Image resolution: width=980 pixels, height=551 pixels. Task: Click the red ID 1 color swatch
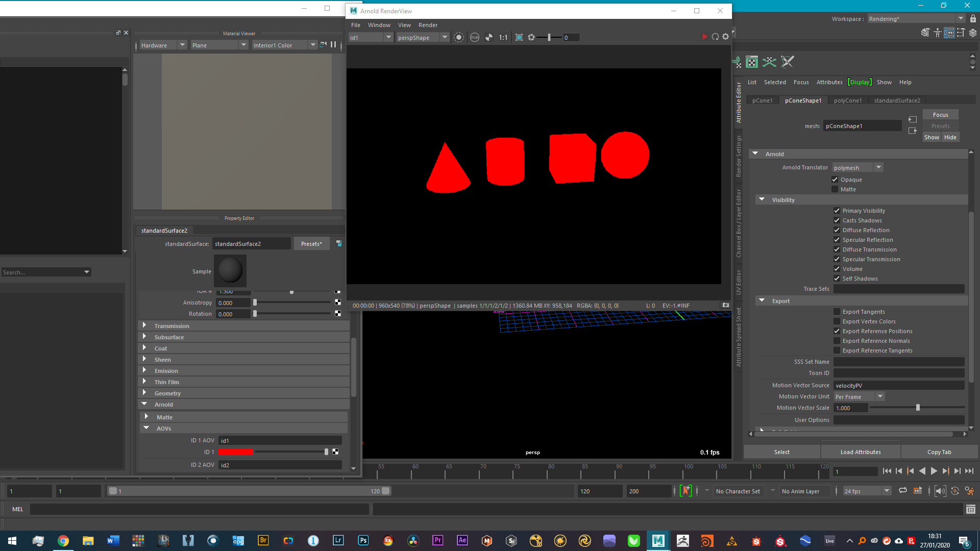236,452
